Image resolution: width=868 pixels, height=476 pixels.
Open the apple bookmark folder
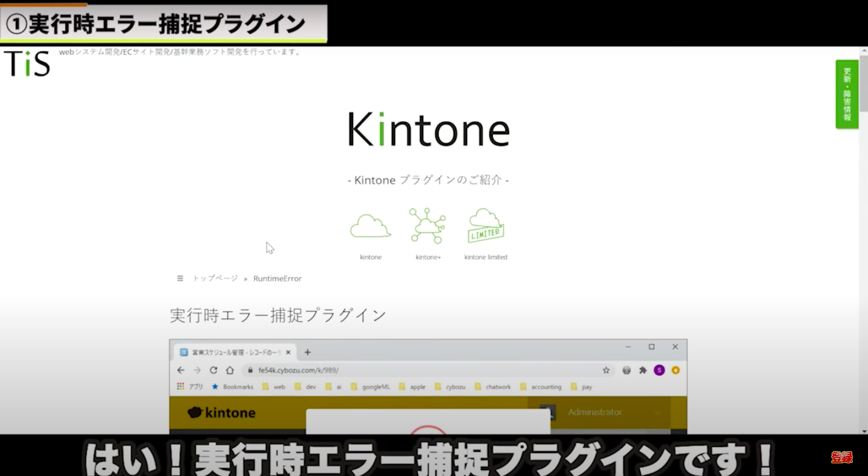click(412, 387)
